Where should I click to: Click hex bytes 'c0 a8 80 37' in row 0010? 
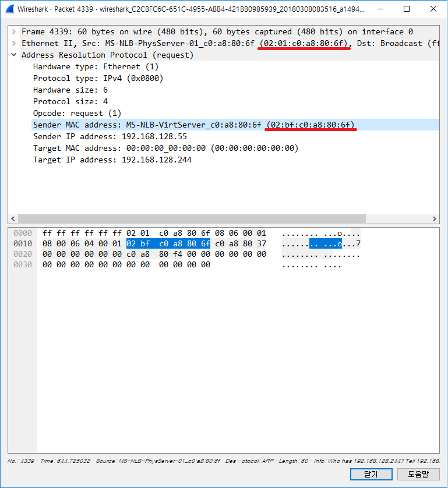click(x=241, y=243)
